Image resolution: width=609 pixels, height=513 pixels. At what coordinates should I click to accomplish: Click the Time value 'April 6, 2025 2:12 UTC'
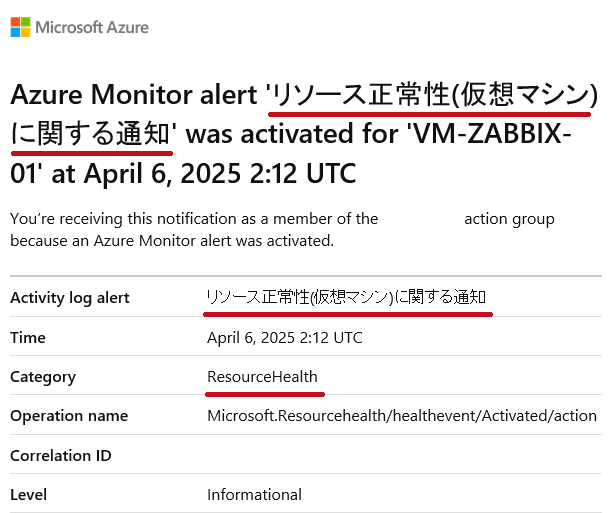[285, 337]
